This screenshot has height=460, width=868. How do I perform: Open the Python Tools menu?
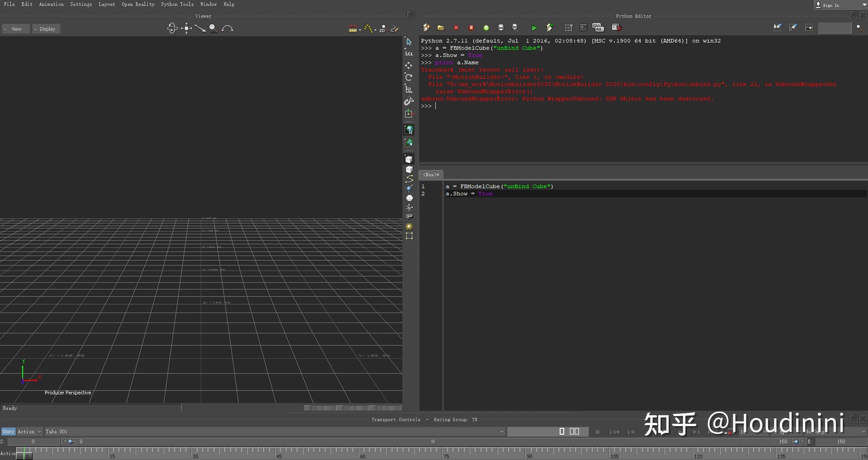tap(177, 4)
